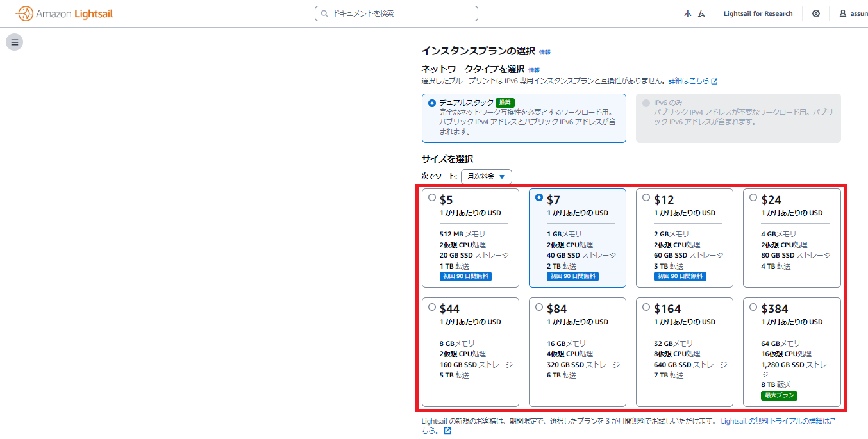Click the external link icon after 無料トライアル詳細
Image resolution: width=868 pixels, height=439 pixels.
click(x=447, y=430)
